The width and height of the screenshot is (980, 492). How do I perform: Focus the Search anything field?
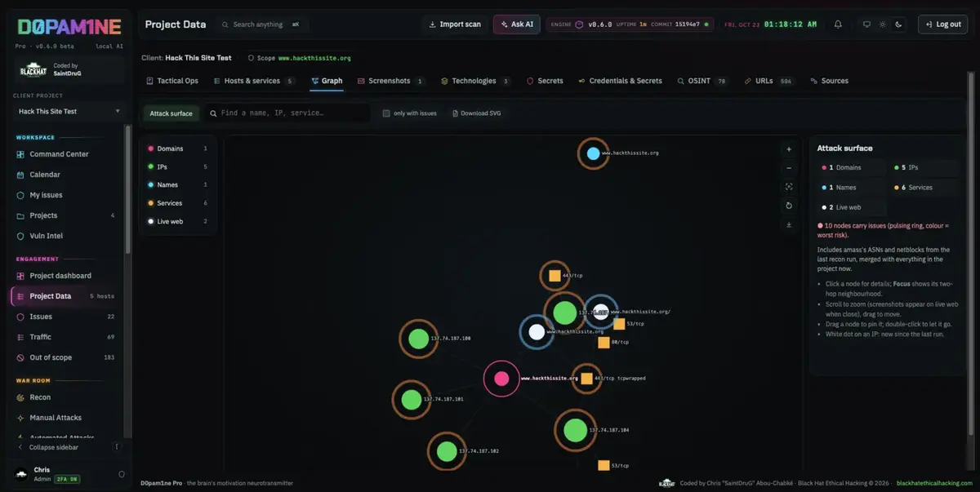tap(263, 24)
